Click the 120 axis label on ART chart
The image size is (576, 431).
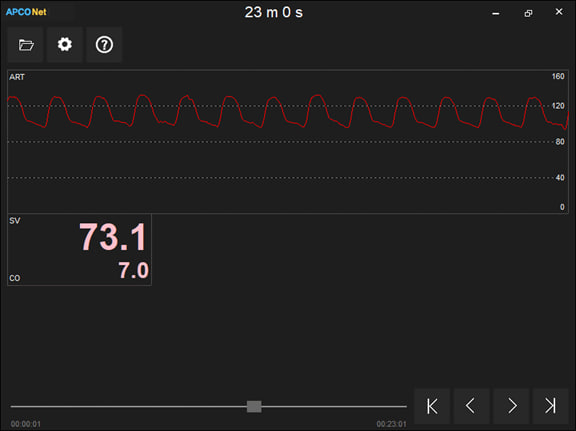click(x=558, y=106)
